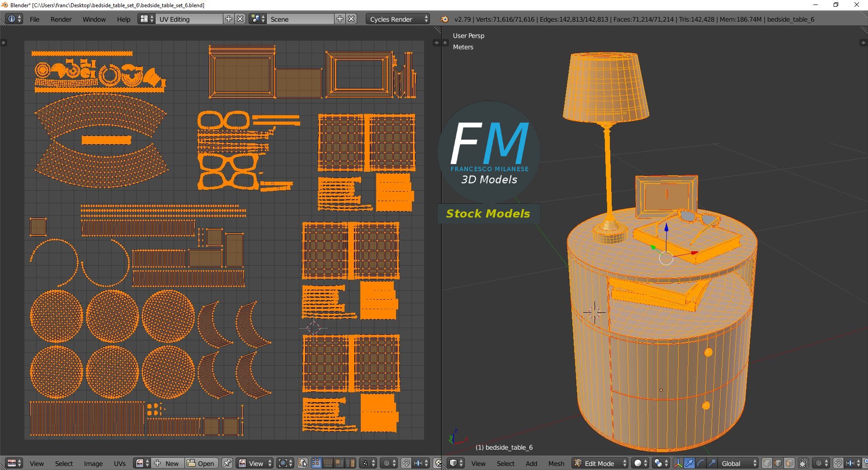
Task: Open 3D viewport proportional editing dropdown
Action: point(821,463)
